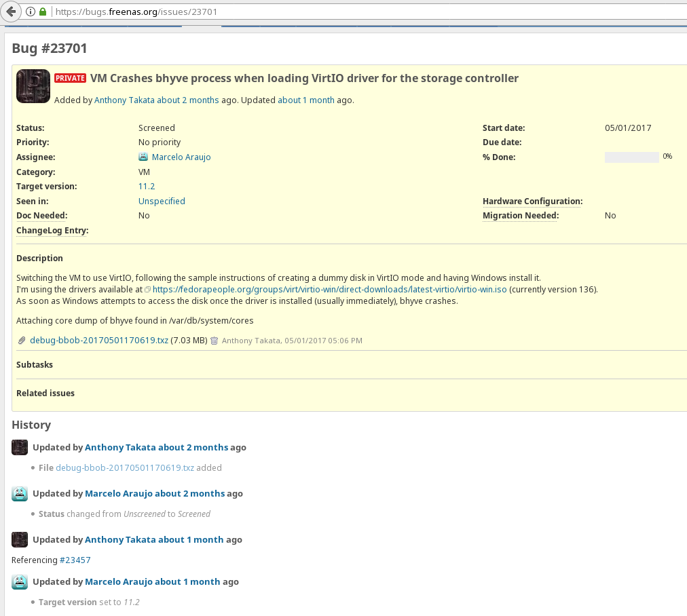The height and width of the screenshot is (616, 687).
Task: Click the paperclip attachment icon
Action: pos(22,340)
